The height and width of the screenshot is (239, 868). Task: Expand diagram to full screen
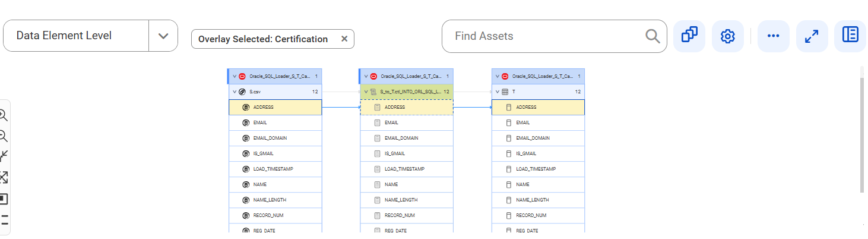pyautogui.click(x=812, y=36)
